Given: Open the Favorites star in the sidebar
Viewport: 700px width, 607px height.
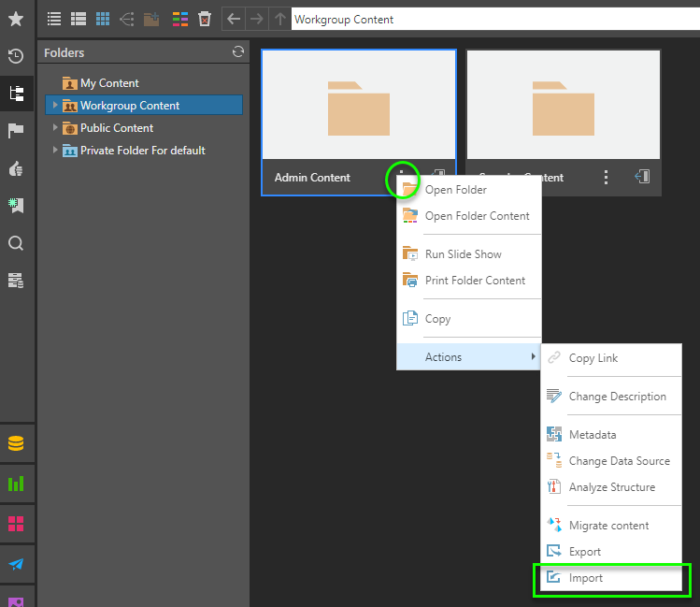Looking at the screenshot, I should (x=16, y=19).
